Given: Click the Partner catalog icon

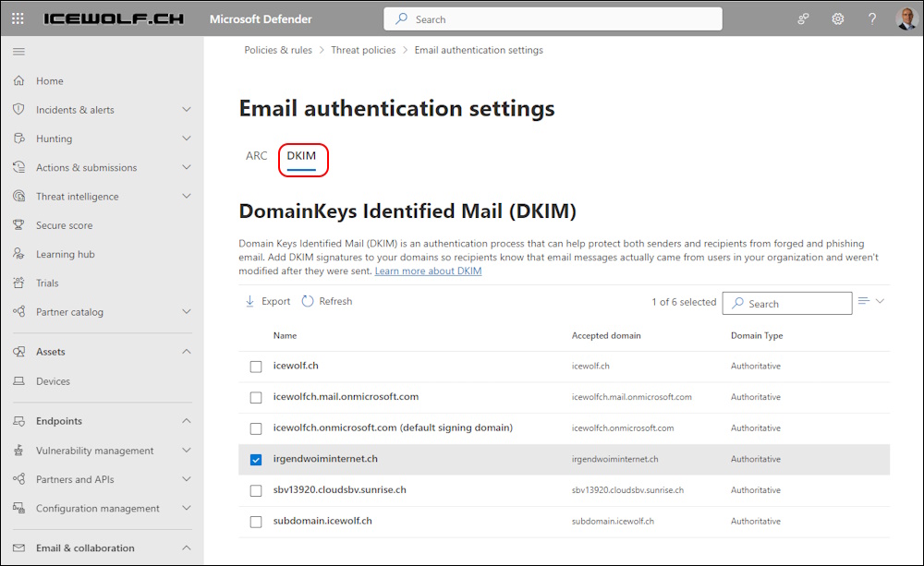Looking at the screenshot, I should 18,311.
